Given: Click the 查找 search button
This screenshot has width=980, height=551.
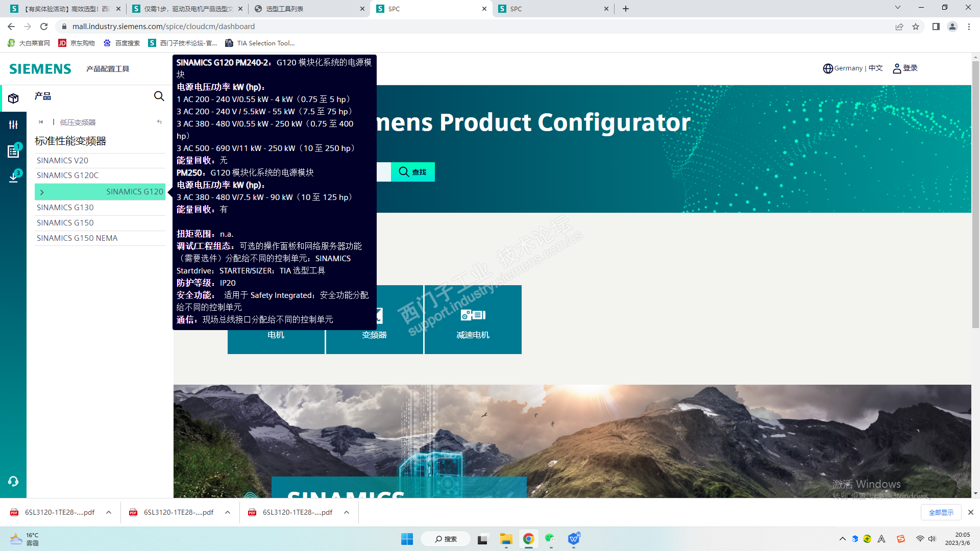Looking at the screenshot, I should pos(412,172).
